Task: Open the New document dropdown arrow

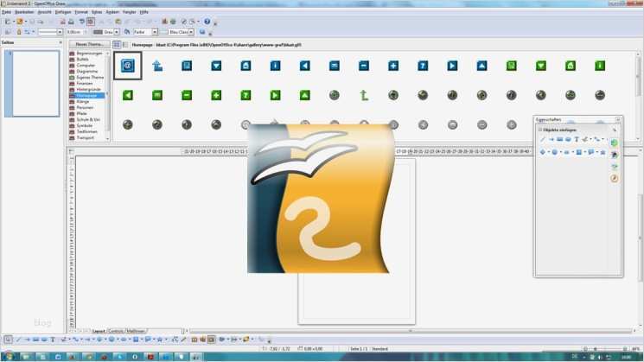Action: (x=13, y=22)
